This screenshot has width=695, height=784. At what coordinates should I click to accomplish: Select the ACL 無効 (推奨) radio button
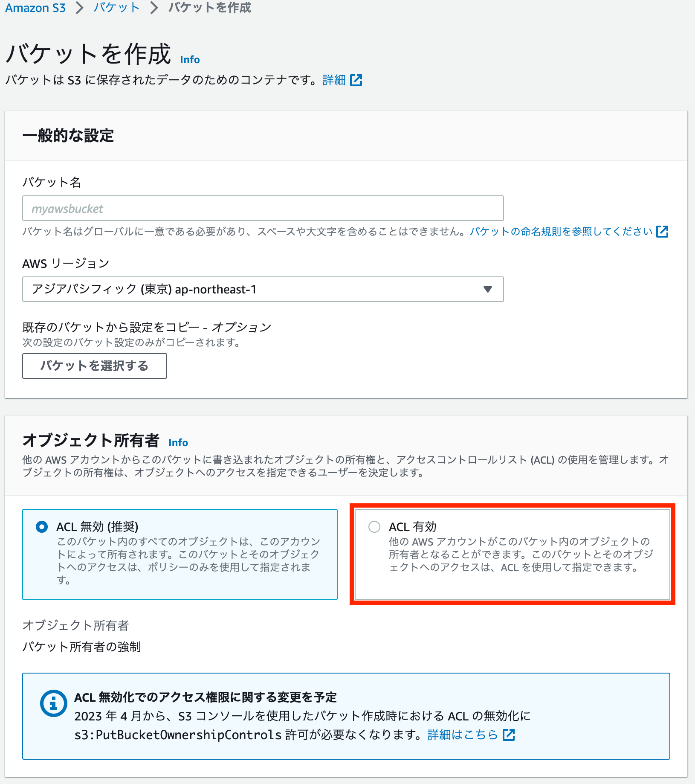[x=41, y=527]
